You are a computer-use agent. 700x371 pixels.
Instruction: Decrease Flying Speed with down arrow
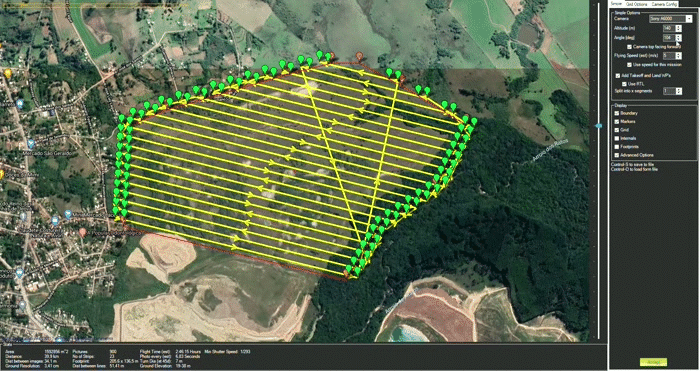(679, 57)
